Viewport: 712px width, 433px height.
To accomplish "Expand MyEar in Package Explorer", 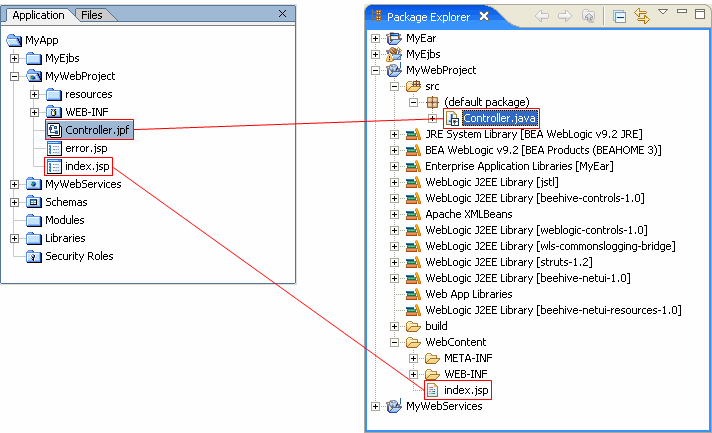I will tap(375, 39).
